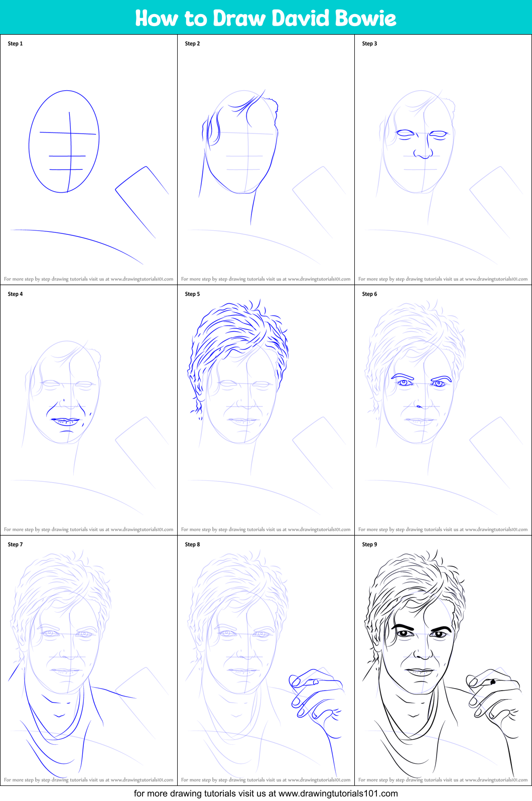
Task: Click the Step 5 panel's website caption
Action: (x=266, y=529)
